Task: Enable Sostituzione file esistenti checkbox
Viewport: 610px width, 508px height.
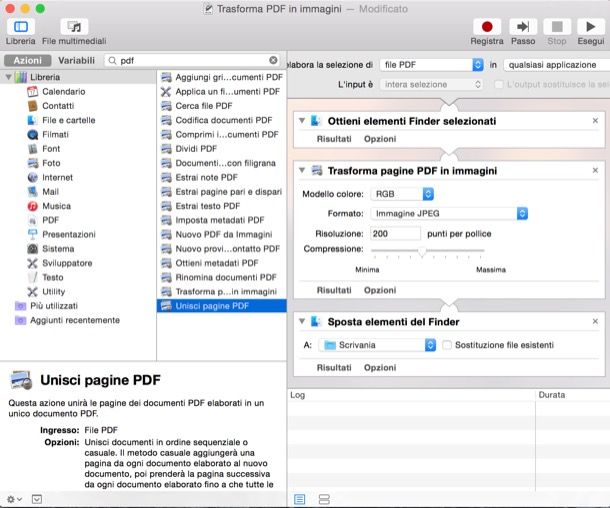Action: click(447, 345)
